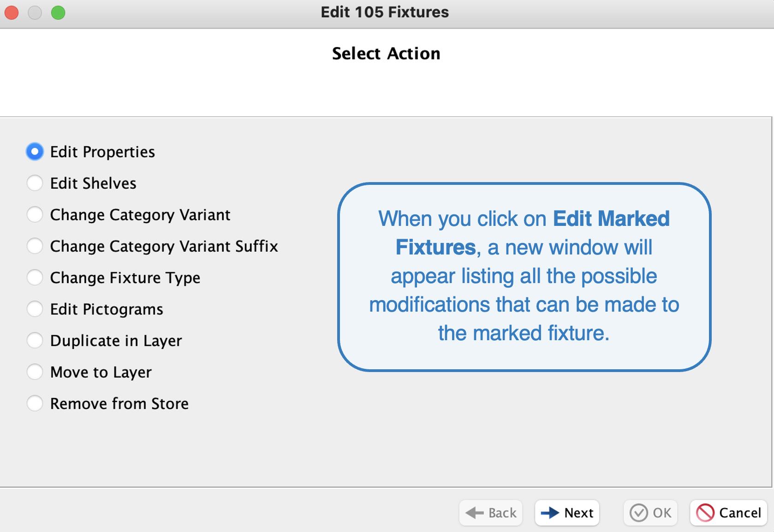The image size is (774, 532).
Task: Click the grey Back arrow icon
Action: [x=475, y=513]
